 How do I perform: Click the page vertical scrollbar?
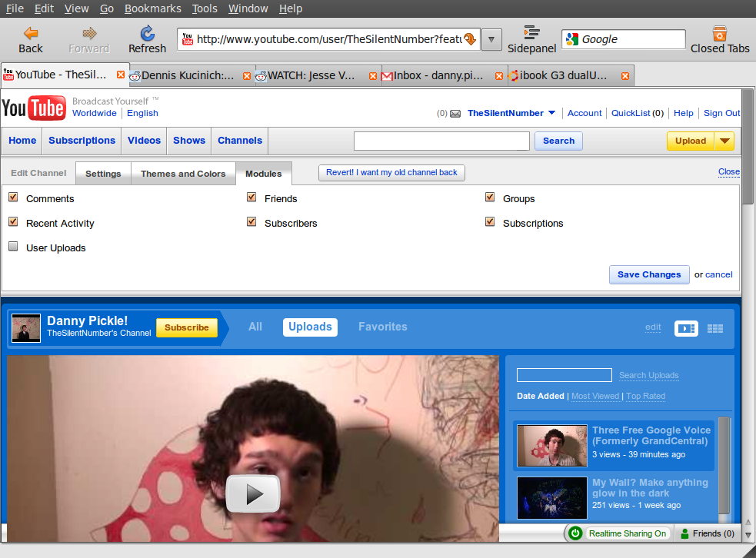748,146
